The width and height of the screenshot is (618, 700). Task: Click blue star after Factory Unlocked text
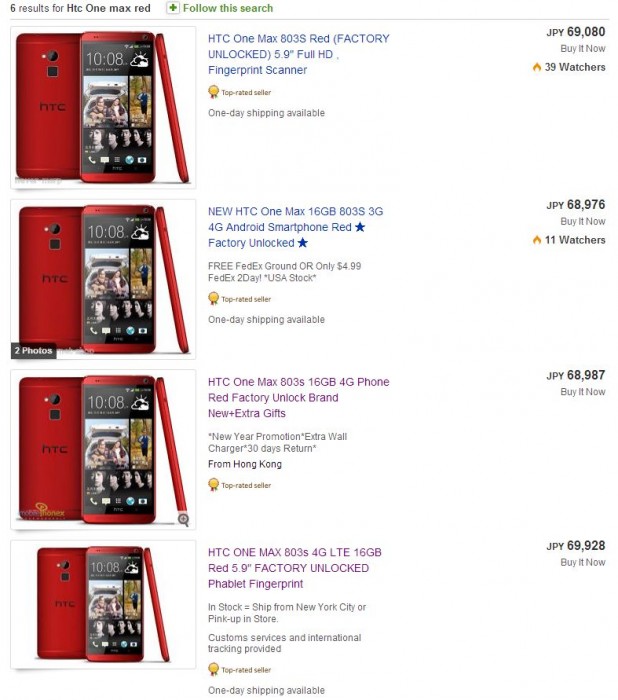click(x=303, y=243)
